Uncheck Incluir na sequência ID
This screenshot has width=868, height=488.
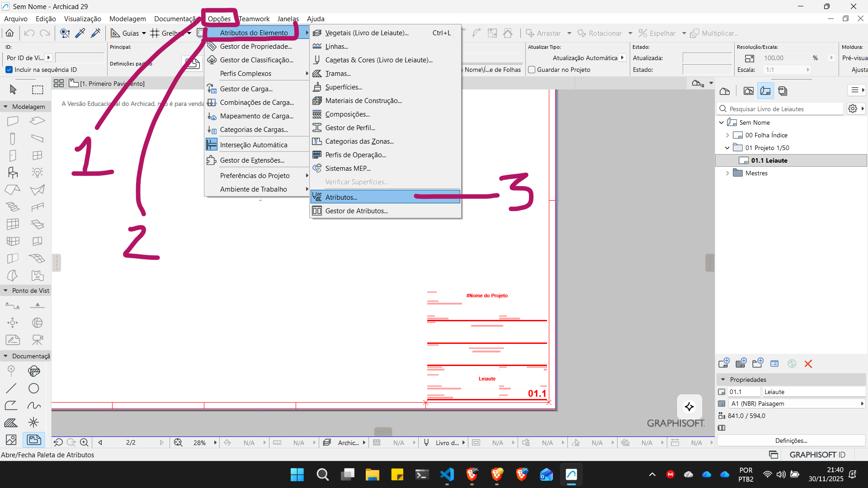pyautogui.click(x=9, y=70)
